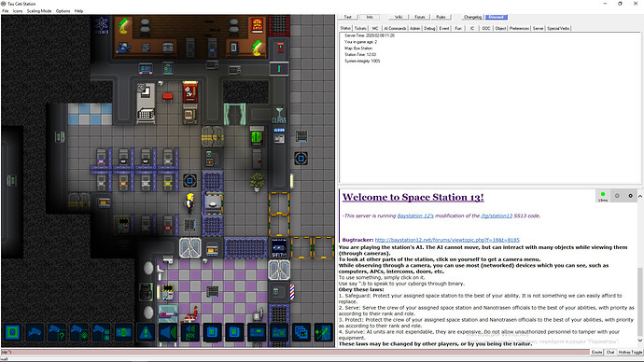Viewport: 644px width, 362px height.
Task: Toggle the Discord button highlighted in blue
Action: tap(497, 17)
